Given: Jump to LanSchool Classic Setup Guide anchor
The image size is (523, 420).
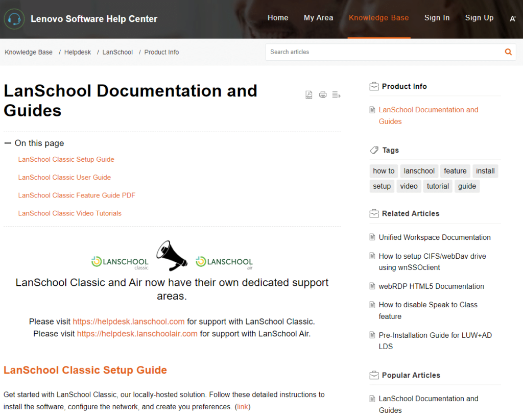Looking at the screenshot, I should point(66,159).
